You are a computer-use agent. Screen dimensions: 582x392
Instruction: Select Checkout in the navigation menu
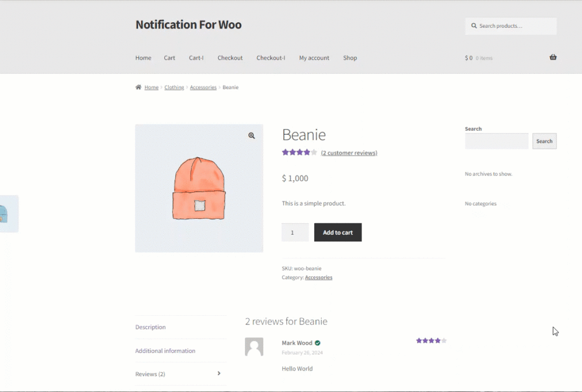coord(230,58)
